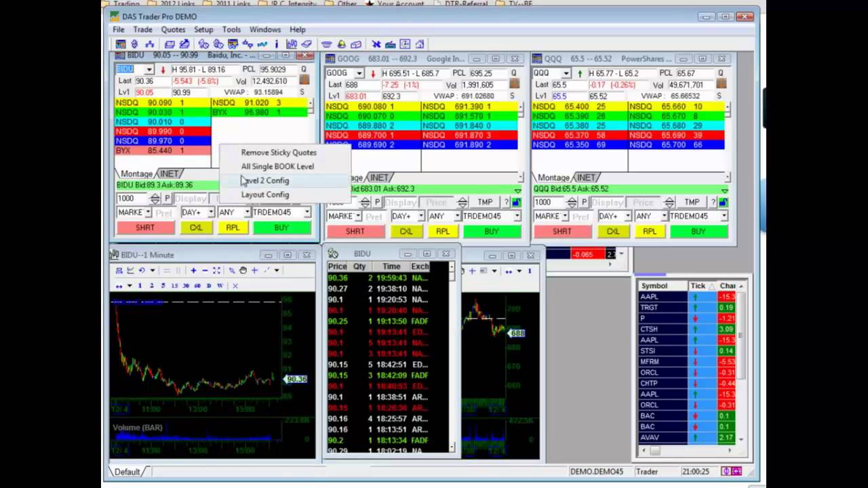868x488 pixels.
Task: Open the Quotes menu
Action: click(173, 30)
